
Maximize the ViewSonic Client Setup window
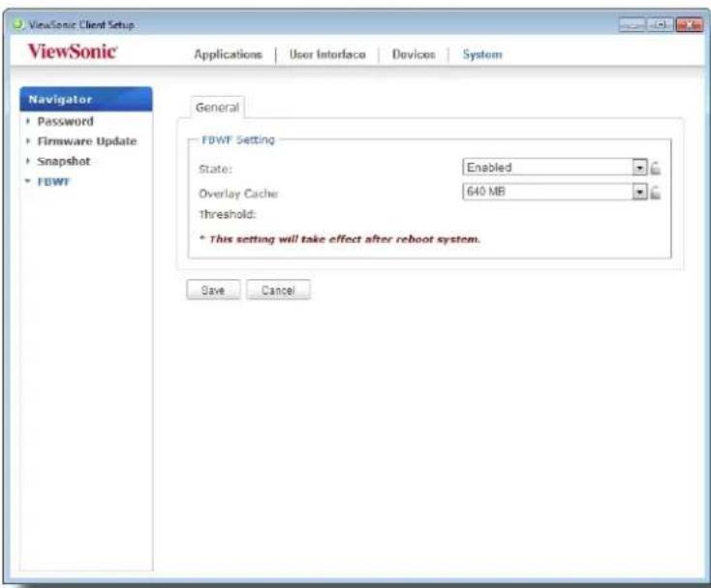coord(661,24)
